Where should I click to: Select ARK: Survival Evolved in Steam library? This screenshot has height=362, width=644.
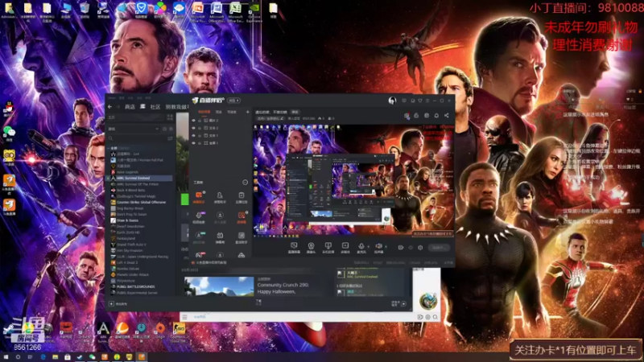click(x=139, y=178)
